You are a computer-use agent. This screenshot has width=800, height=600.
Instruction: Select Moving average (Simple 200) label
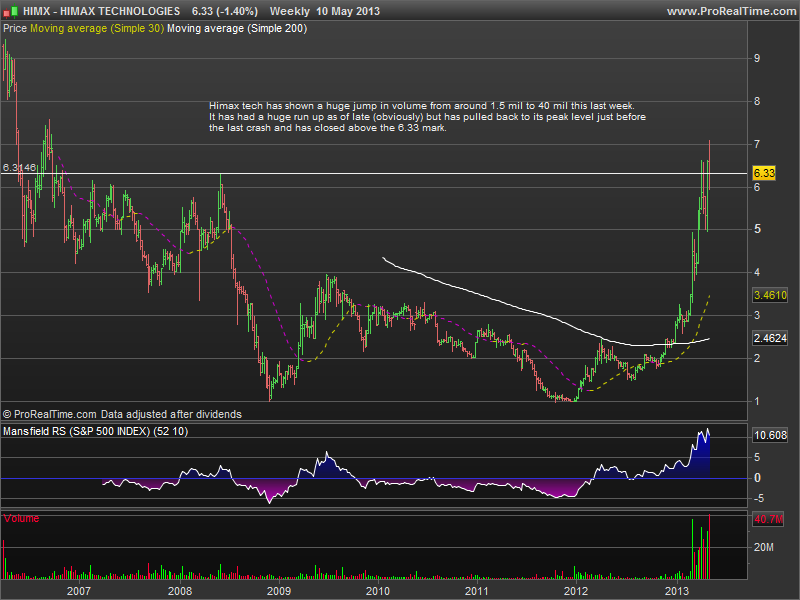coord(237,29)
